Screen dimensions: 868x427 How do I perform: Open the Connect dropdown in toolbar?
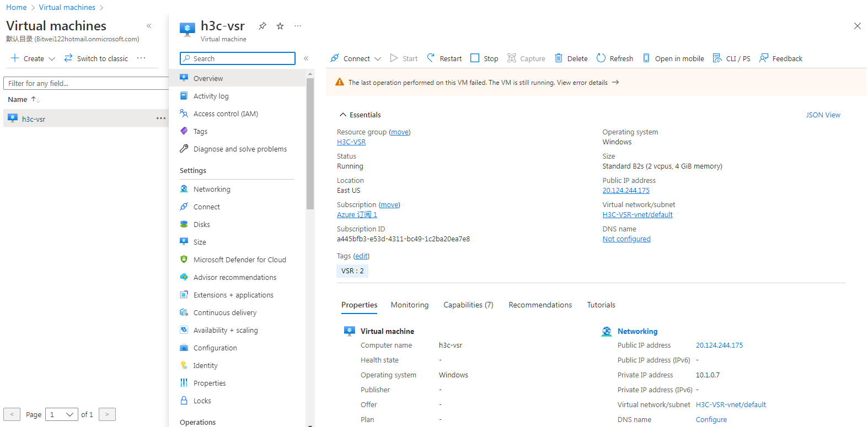pyautogui.click(x=356, y=58)
